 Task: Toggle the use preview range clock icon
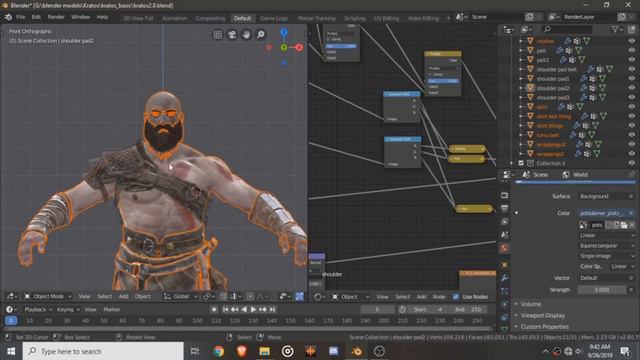coord(402,309)
